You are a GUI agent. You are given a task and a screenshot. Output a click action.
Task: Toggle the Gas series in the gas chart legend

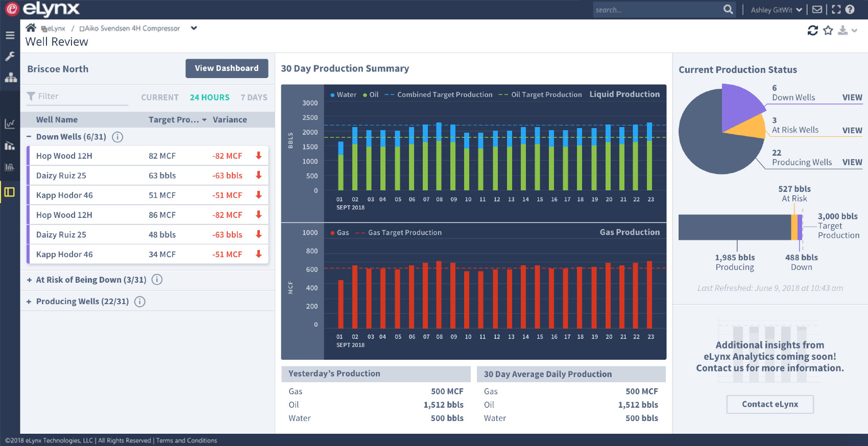340,233
